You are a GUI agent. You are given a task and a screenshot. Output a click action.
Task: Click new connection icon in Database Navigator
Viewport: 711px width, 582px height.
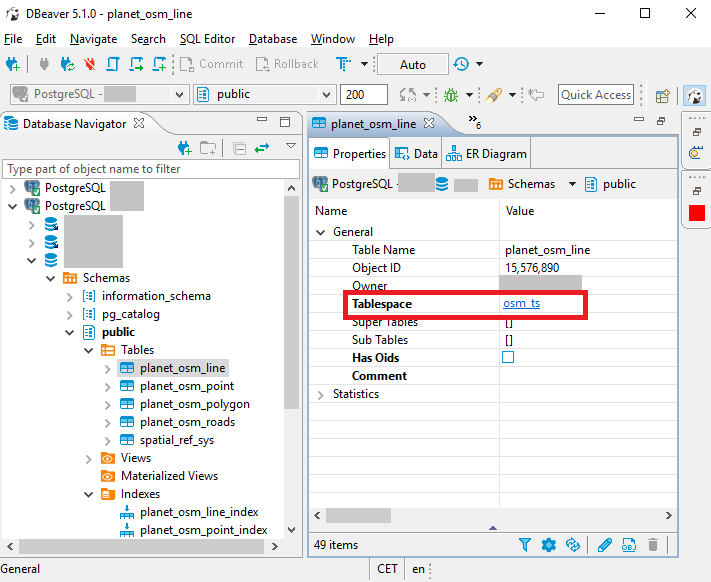185,148
